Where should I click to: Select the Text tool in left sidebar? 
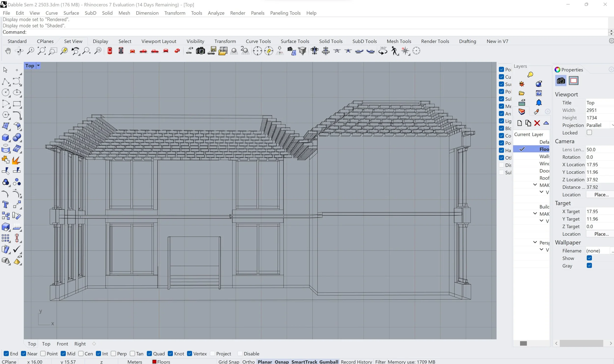click(x=5, y=204)
